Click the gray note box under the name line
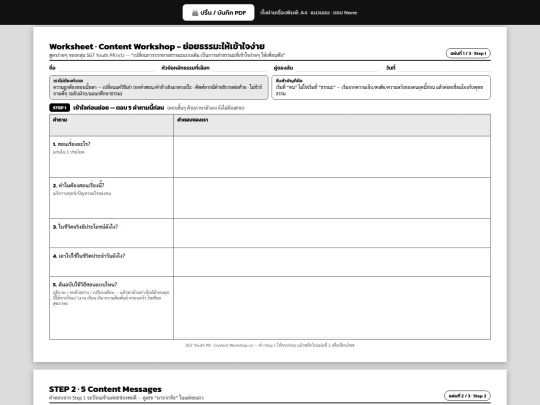The width and height of the screenshot is (540, 405). pyautogui.click(x=158, y=87)
